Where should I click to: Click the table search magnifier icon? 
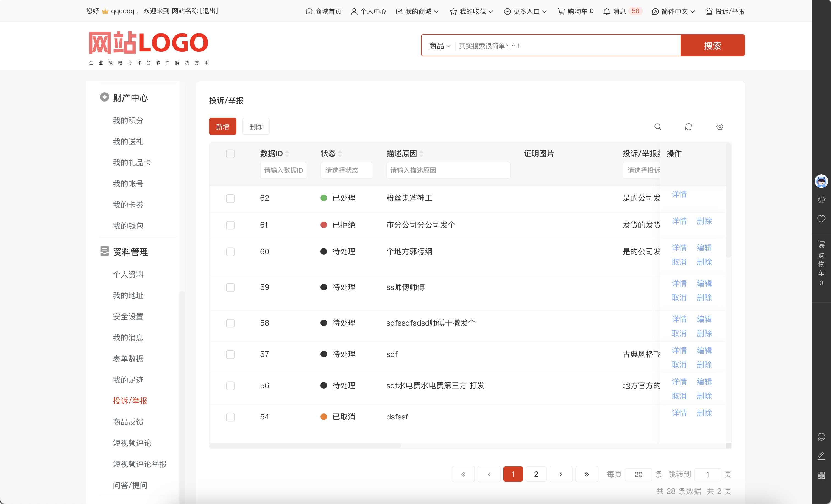(658, 127)
